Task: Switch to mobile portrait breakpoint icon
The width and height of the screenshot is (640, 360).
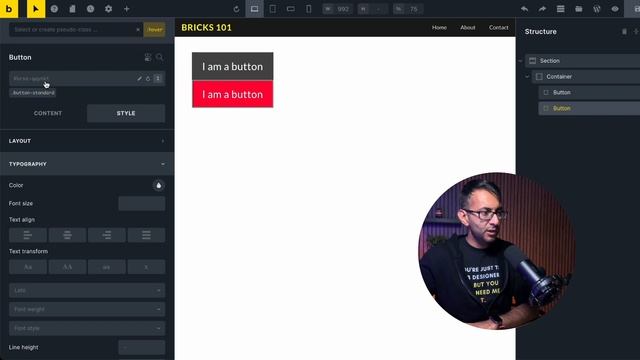Action: tap(309, 9)
